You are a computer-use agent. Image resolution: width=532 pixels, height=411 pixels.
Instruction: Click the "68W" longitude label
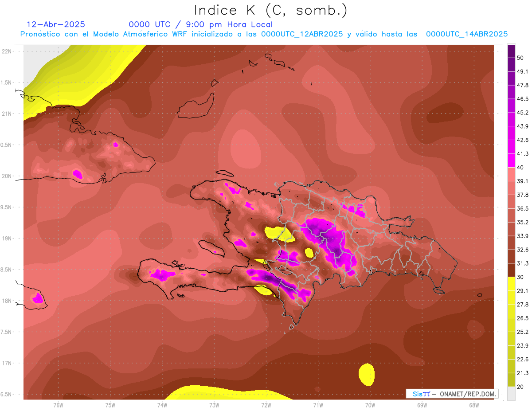click(x=474, y=405)
